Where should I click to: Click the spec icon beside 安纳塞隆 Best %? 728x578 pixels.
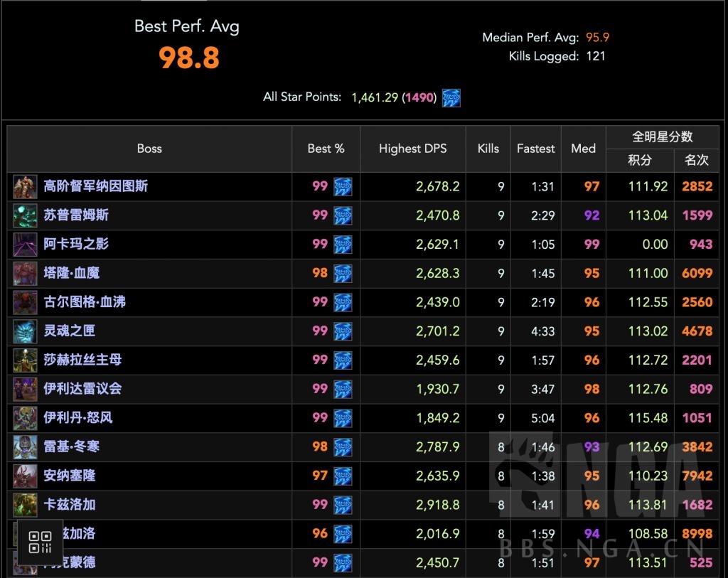(343, 476)
